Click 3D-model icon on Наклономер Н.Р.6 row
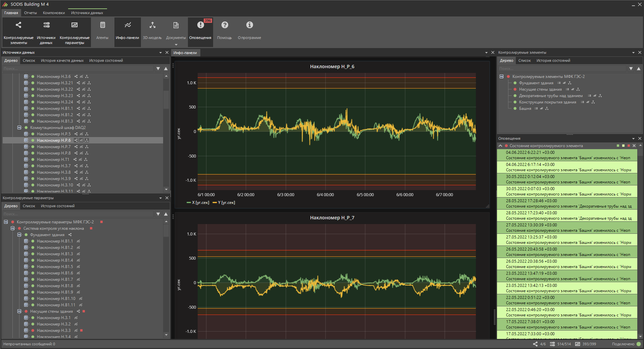Viewport: 644px width, 349px height. point(87,140)
